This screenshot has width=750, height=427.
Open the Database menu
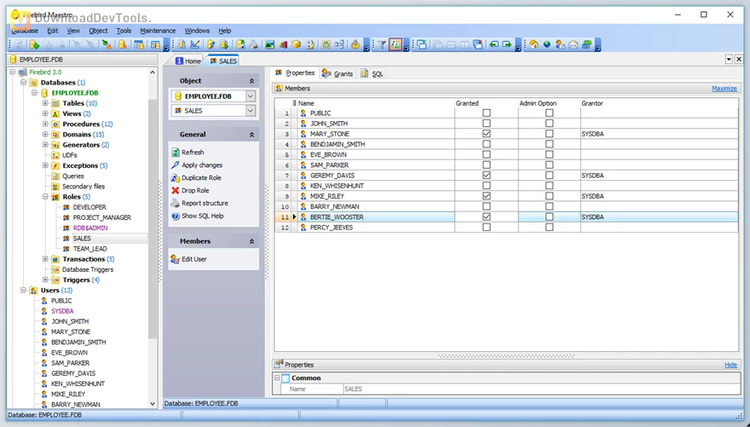[x=25, y=31]
